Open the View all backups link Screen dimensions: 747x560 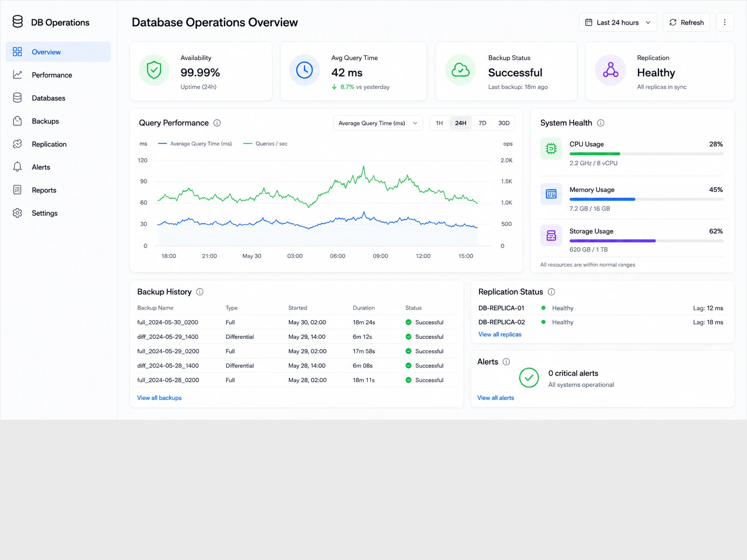pos(159,398)
